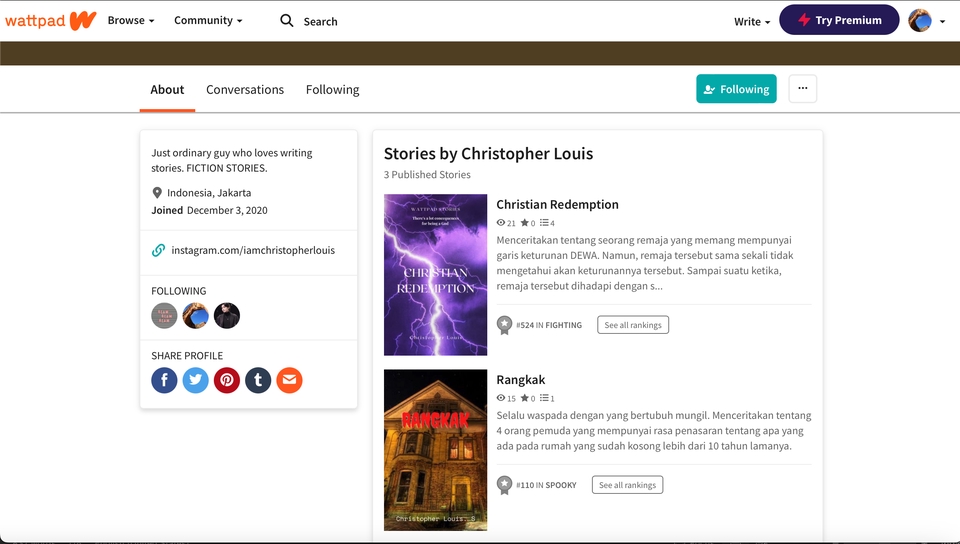This screenshot has height=544, width=960.
Task: Open instagram.com/iamchristopherlouis link
Action: [x=253, y=250]
